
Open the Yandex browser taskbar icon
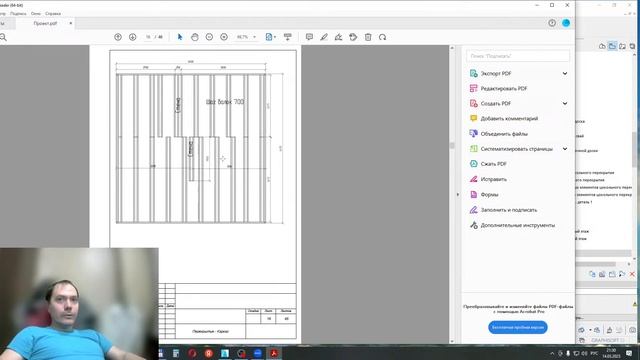tap(209, 353)
